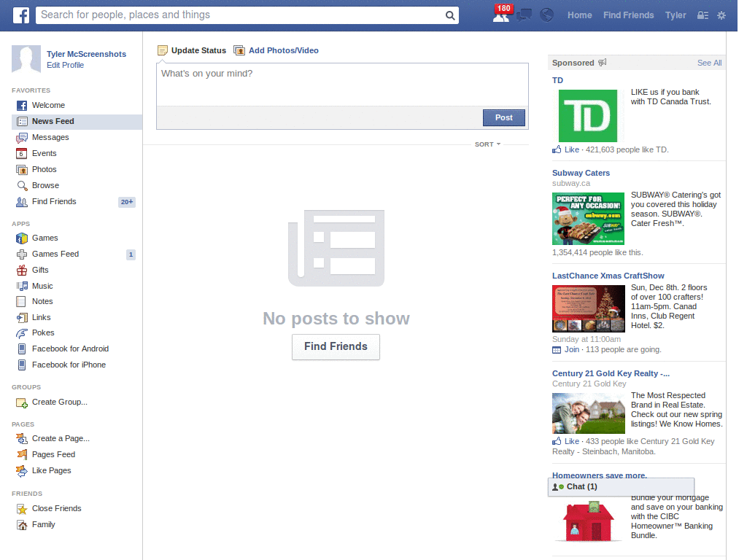Image resolution: width=747 pixels, height=560 pixels.
Task: Click the LastChance Xmas CraftShow ad image
Action: click(x=589, y=308)
